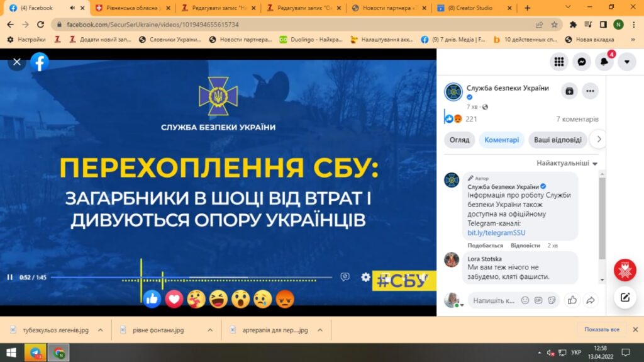Open the notifications bell
This screenshot has width=644, height=362.
[x=604, y=62]
